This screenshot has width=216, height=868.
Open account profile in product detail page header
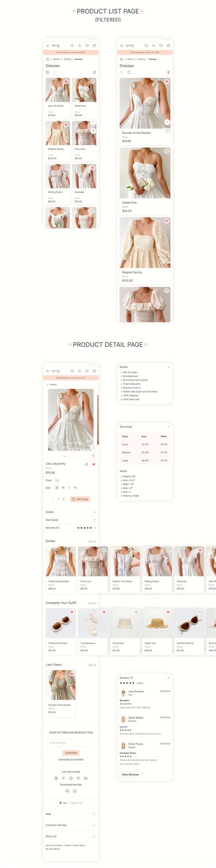point(79,371)
